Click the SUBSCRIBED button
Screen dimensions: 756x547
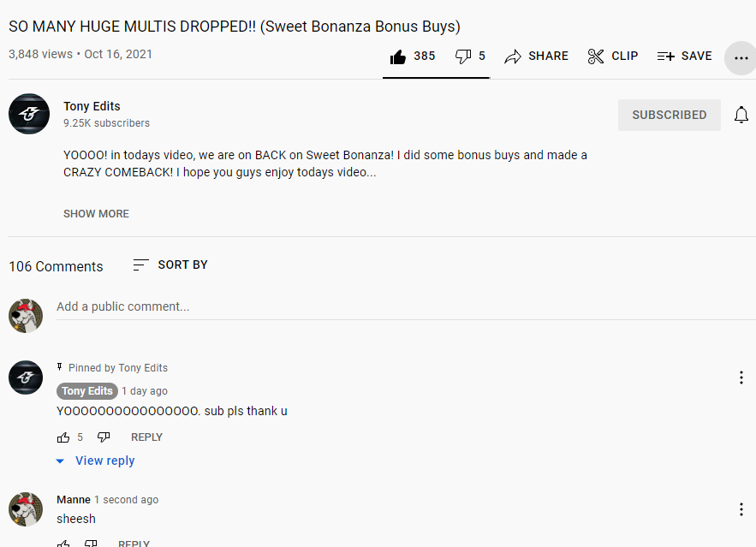[670, 116]
